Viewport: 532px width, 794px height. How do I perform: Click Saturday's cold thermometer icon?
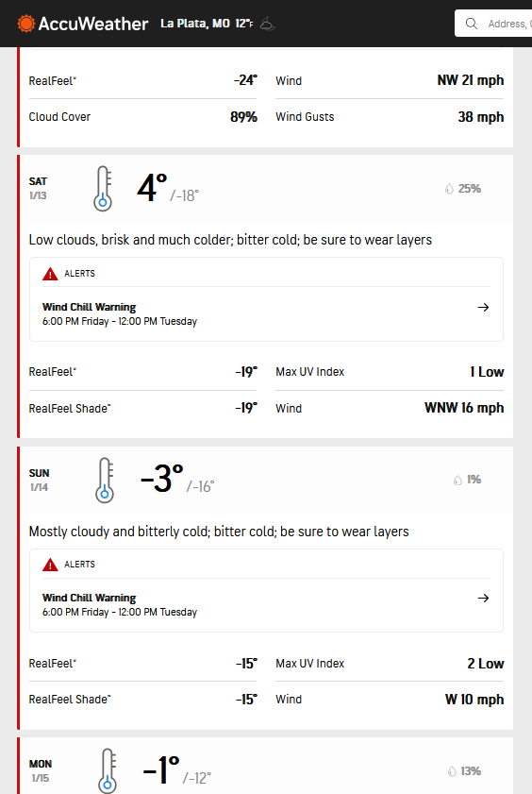coord(103,189)
